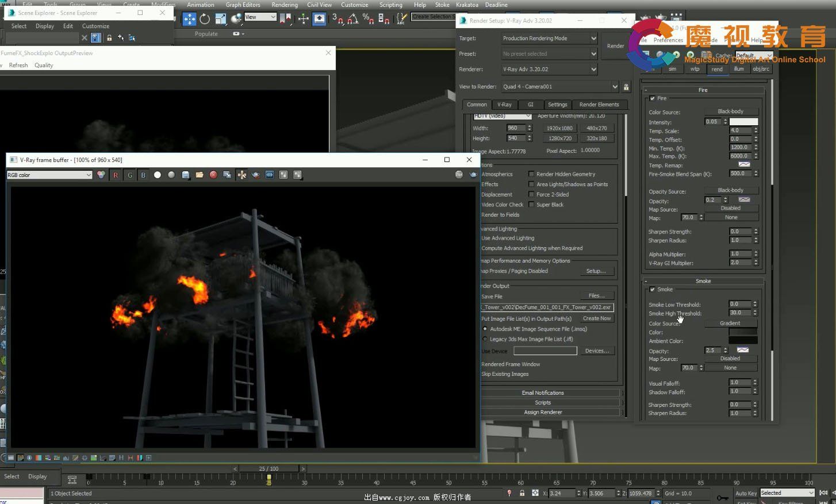836x504 pixels.
Task: Click the white Fire Intensity color swatch
Action: (x=743, y=122)
